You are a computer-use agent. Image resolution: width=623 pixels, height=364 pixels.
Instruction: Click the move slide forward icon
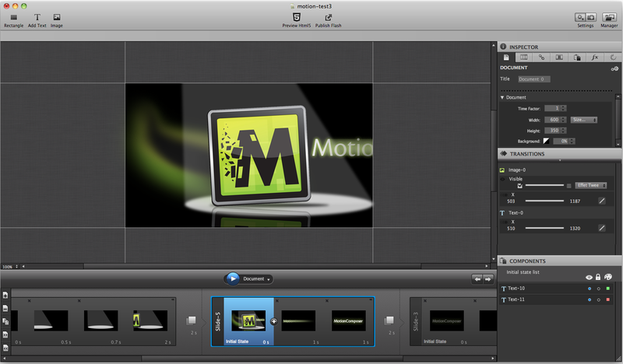5,334
